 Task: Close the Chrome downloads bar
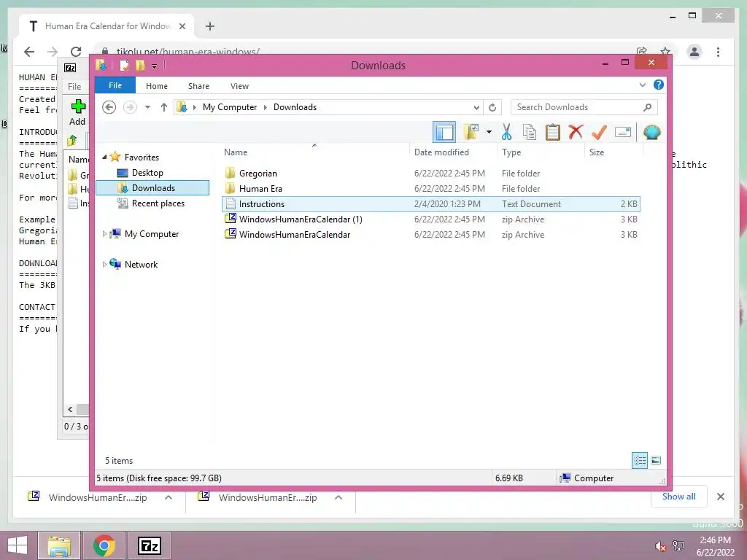[721, 497]
